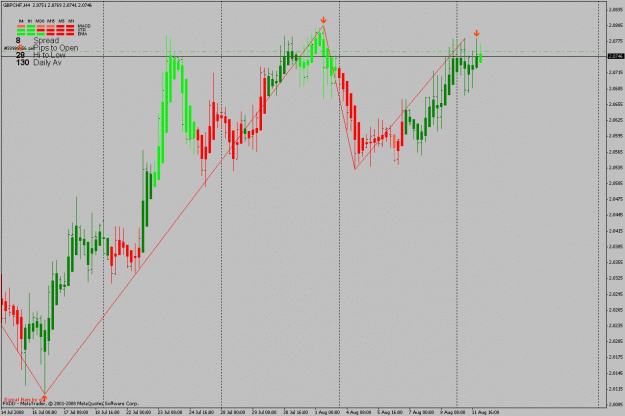This screenshot has height=416, width=625.
Task: Click the orange down arrow at the highest peak
Action: [x=323, y=20]
